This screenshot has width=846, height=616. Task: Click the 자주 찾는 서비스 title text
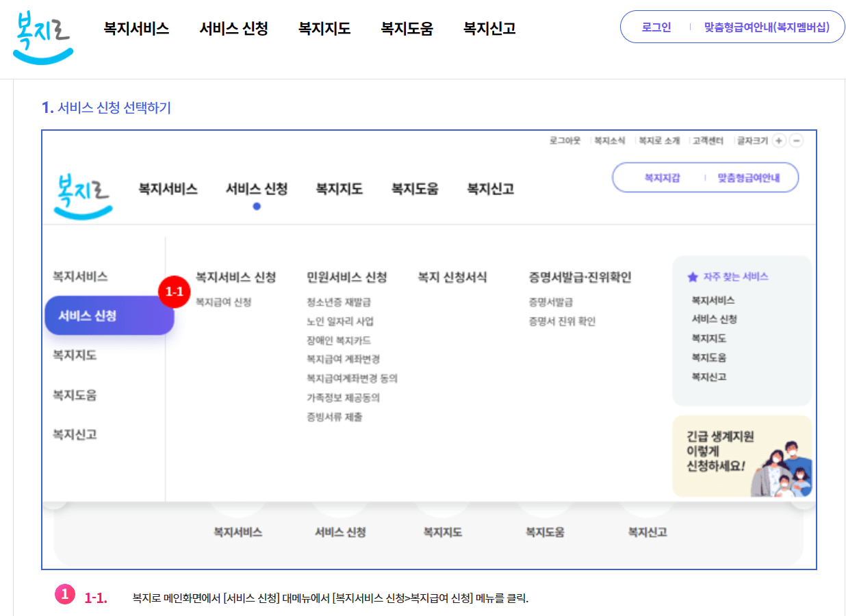[736, 277]
